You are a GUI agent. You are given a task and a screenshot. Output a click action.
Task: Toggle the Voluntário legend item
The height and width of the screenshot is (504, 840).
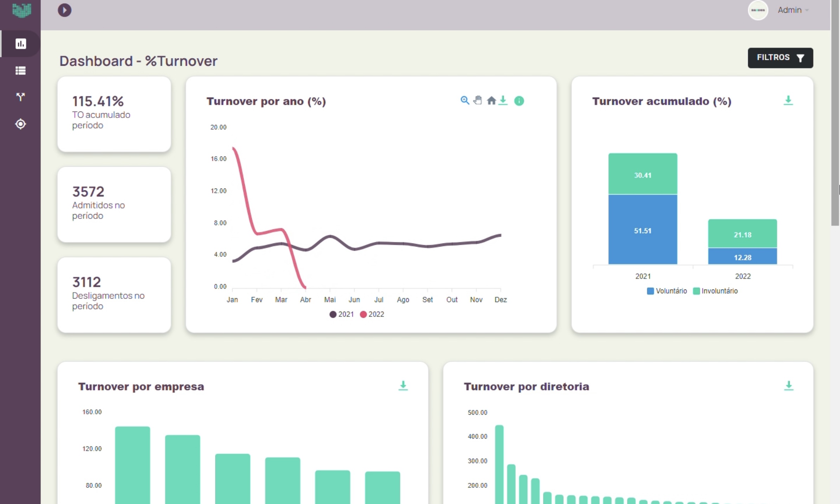click(x=667, y=291)
